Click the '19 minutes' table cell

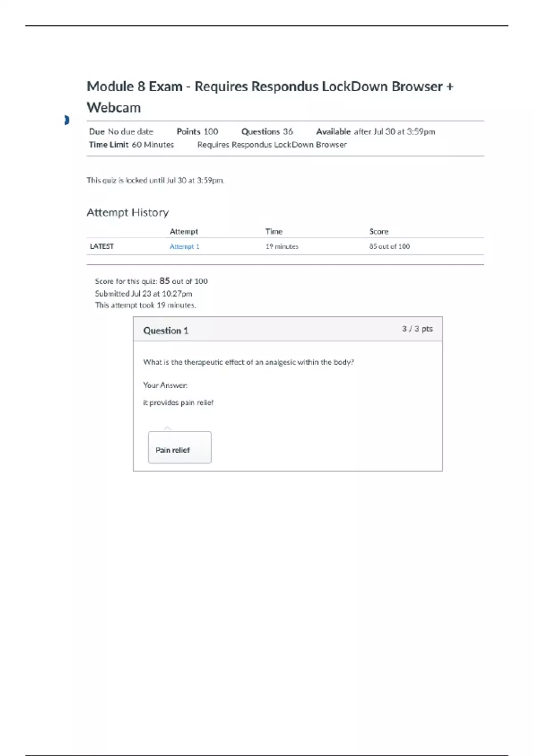coord(282,246)
